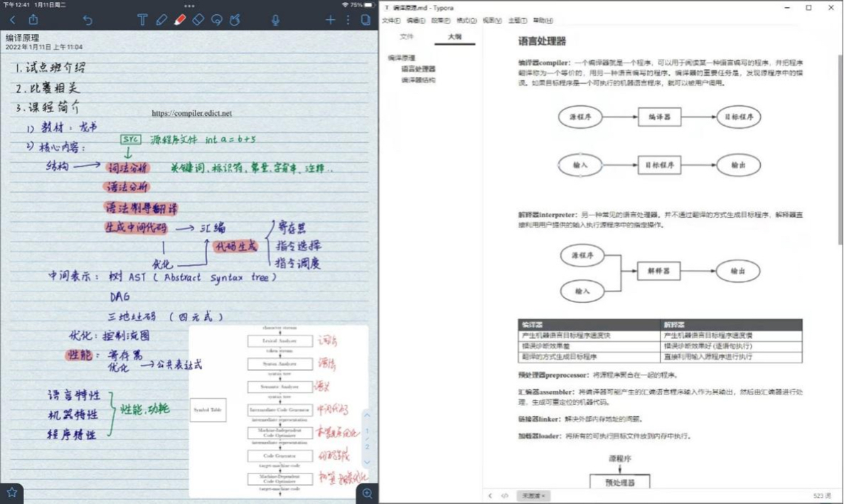Image resolution: width=844 pixels, height=504 pixels.
Task: Select the Eraser tool
Action: point(198,20)
